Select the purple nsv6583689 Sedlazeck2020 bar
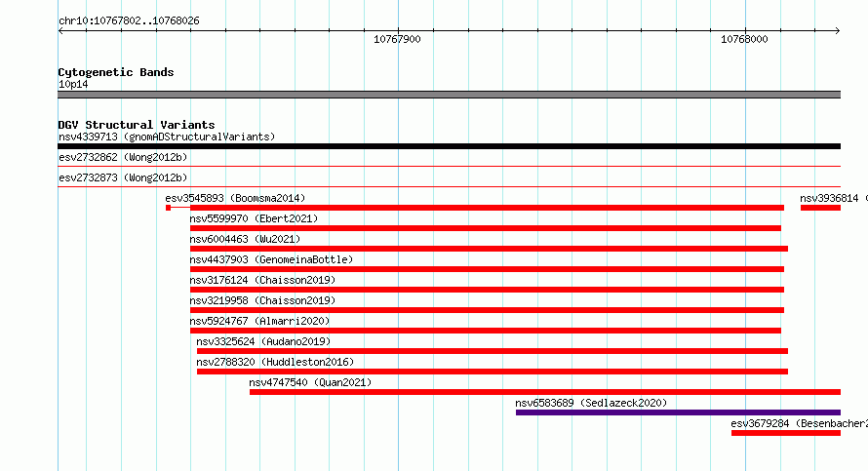The width and height of the screenshot is (868, 471). coord(678,412)
